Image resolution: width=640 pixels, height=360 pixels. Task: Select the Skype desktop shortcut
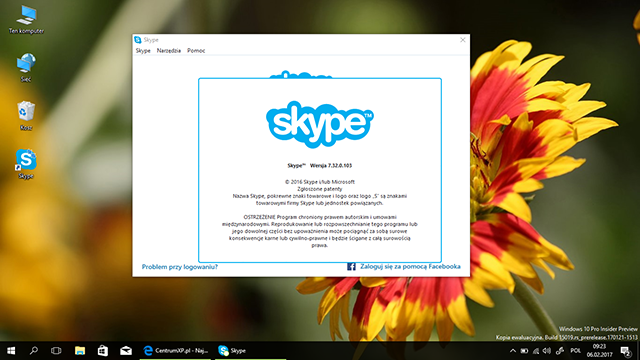tap(26, 164)
